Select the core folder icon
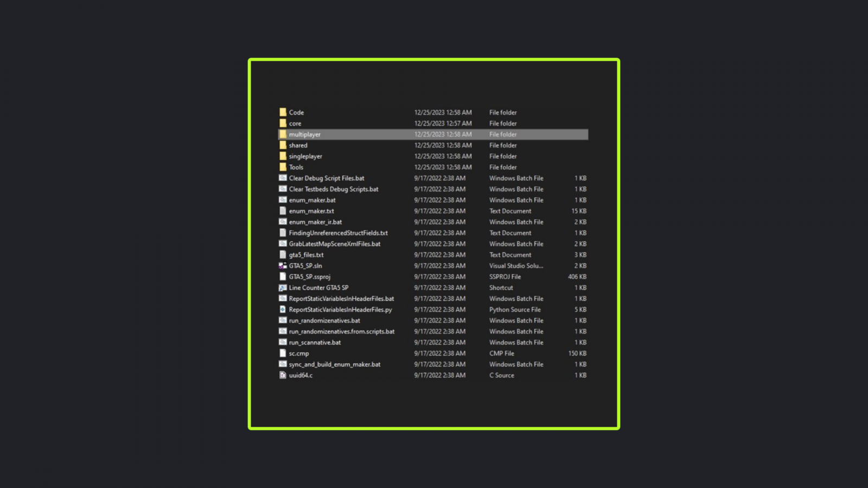 pos(283,123)
